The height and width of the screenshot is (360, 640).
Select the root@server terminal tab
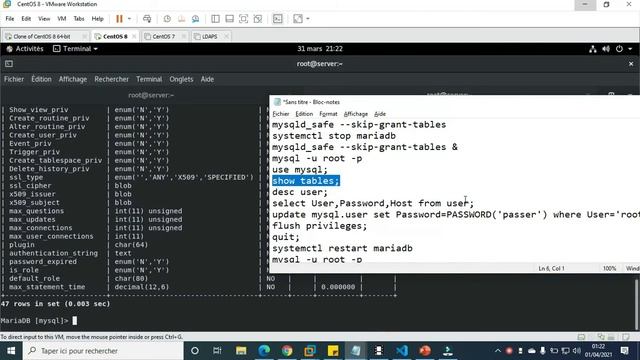click(151, 95)
